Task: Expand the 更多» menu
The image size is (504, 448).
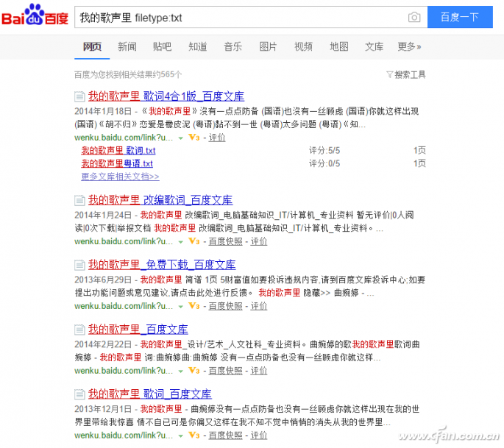Action: point(409,47)
